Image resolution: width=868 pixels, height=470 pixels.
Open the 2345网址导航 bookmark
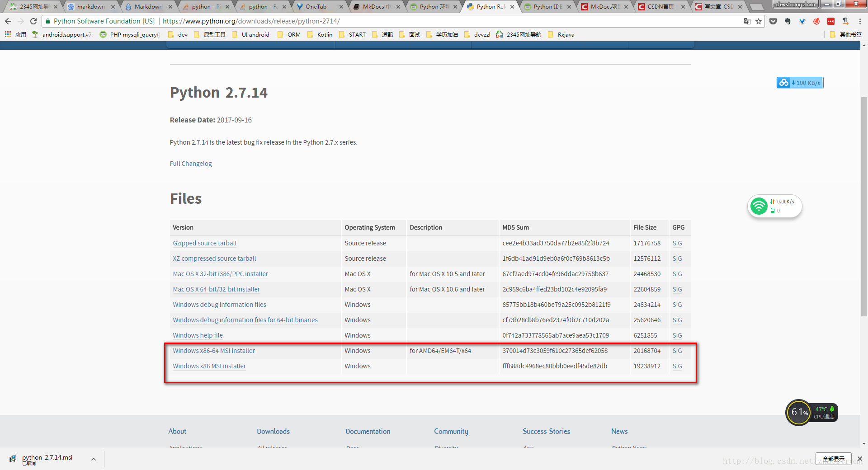(x=519, y=34)
